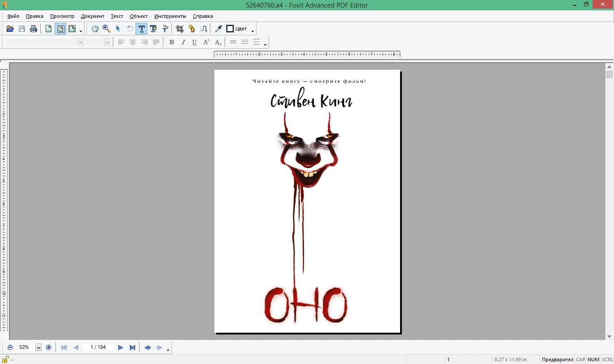Open the Объект menu
Viewport: 614px width, 364px height.
click(x=139, y=16)
